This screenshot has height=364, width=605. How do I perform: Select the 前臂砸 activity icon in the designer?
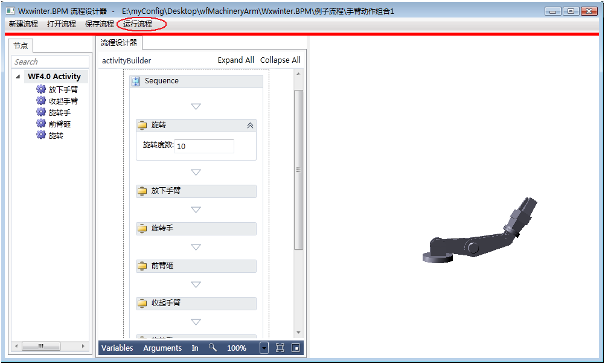pyautogui.click(x=142, y=266)
